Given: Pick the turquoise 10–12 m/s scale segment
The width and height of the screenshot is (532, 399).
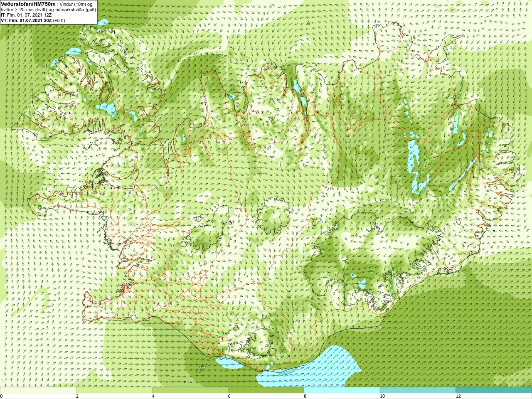Looking at the screenshot, I should [418, 390].
